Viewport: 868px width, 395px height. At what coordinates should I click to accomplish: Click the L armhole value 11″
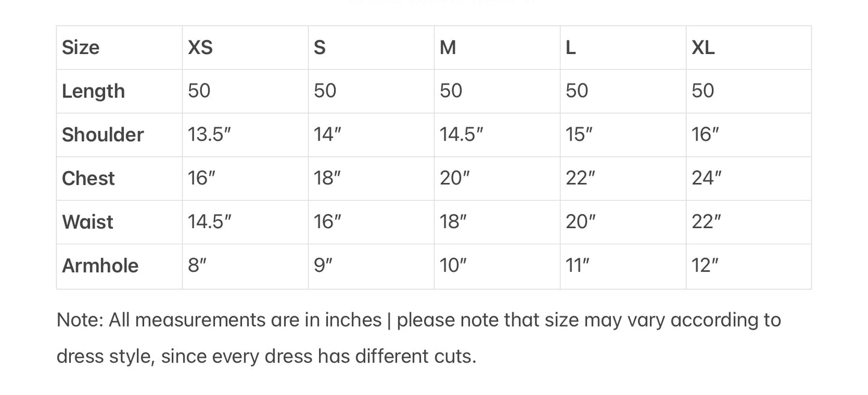pyautogui.click(x=577, y=265)
